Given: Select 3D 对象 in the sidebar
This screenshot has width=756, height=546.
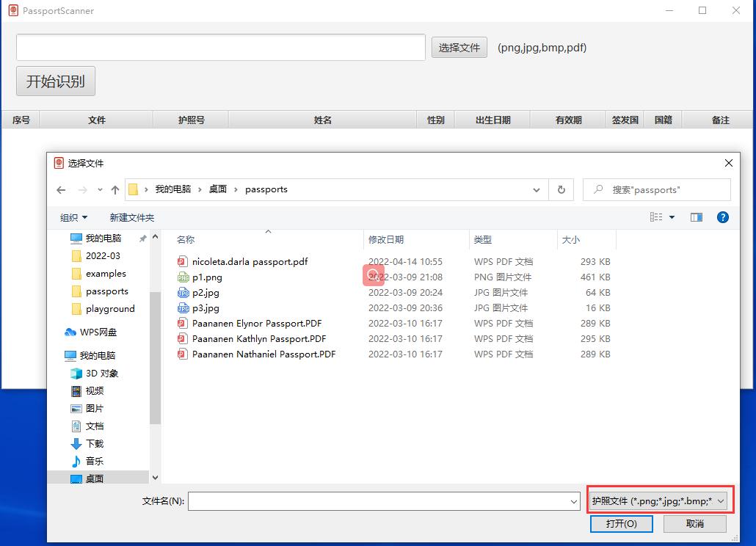Looking at the screenshot, I should [x=102, y=374].
